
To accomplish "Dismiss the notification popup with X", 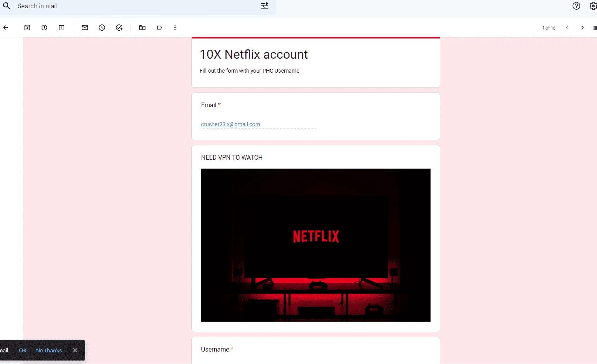I will click(x=75, y=350).
